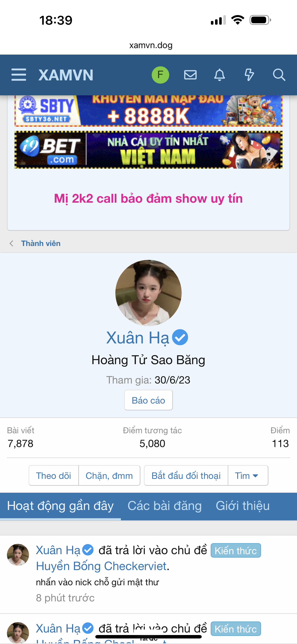
Task: Click the i9BET.com advertisement banner
Action: pos(148,150)
